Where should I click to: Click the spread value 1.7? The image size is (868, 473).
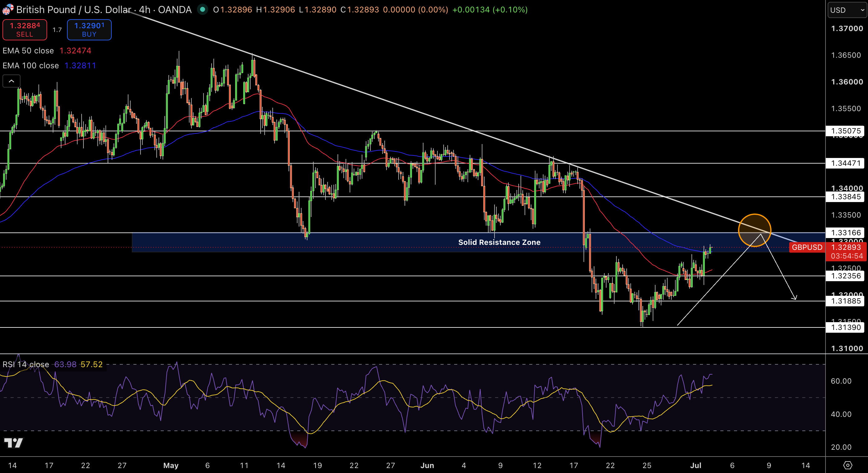[57, 30]
